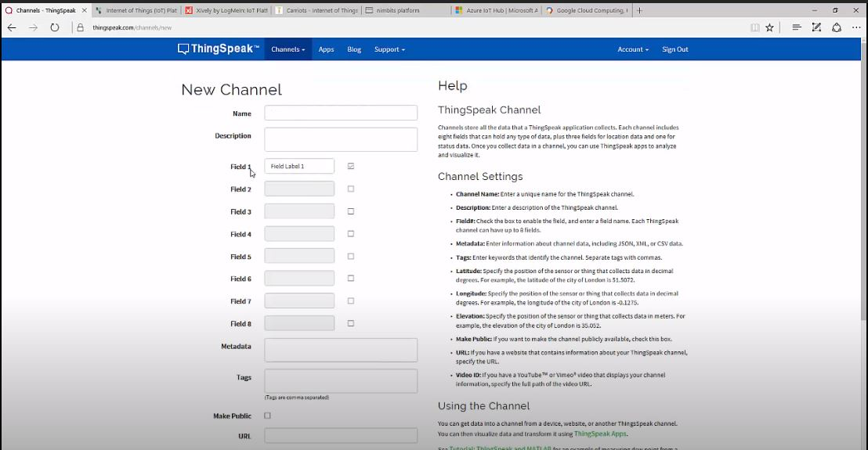Open a new tab with plus icon
Viewport: 868px width, 450px height.
[639, 10]
